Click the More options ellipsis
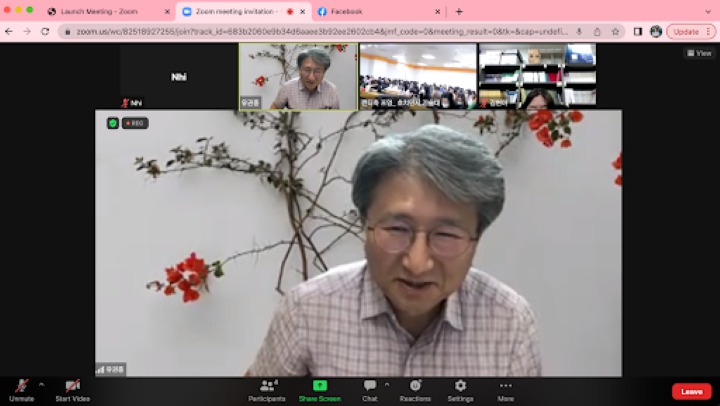This screenshot has height=406, width=720. [x=505, y=387]
